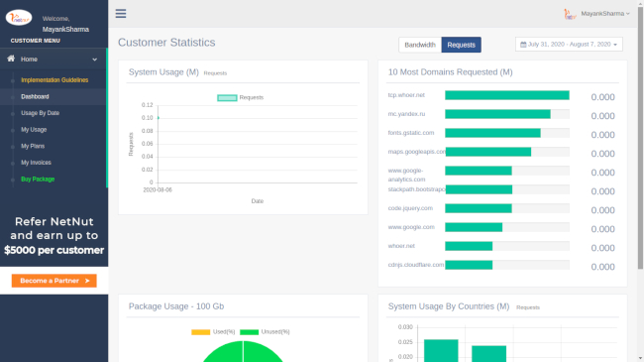
Task: Select the Requests view tab
Action: click(462, 45)
